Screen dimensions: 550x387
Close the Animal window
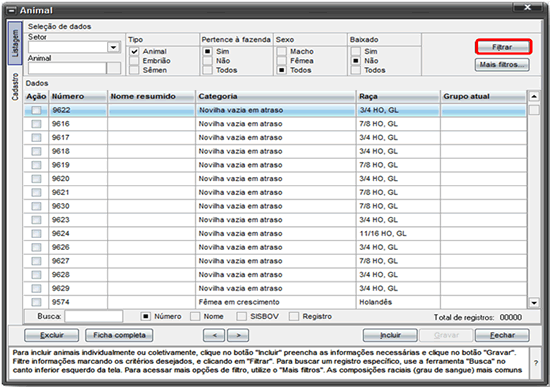tap(527, 7)
